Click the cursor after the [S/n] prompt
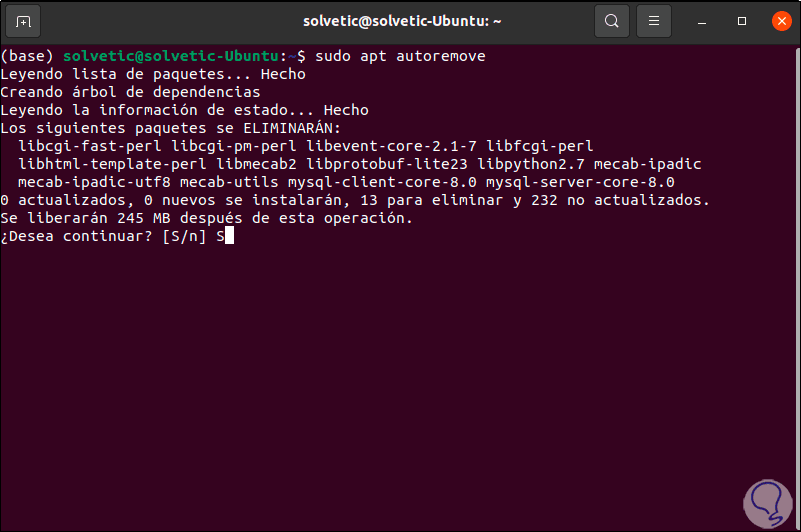The height and width of the screenshot is (532, 801). 229,236
